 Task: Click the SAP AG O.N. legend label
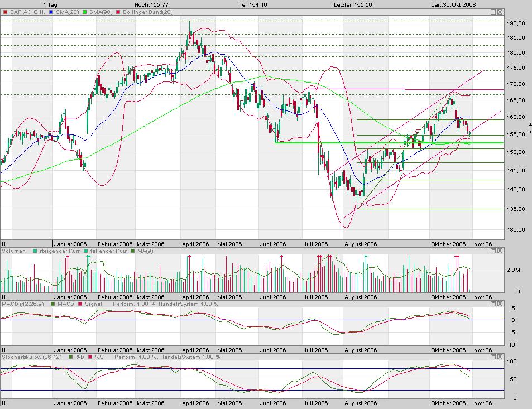coord(26,12)
